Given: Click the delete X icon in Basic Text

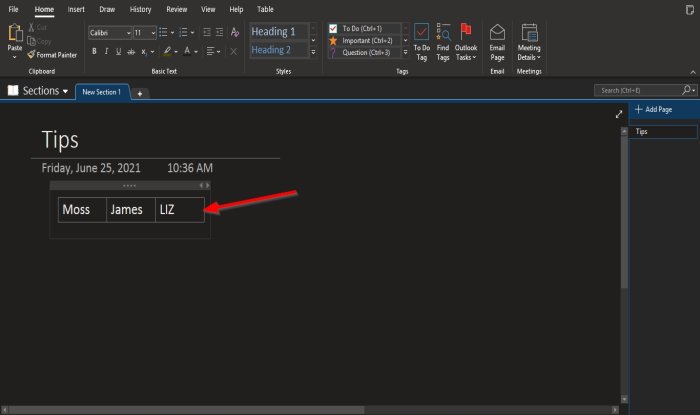Looking at the screenshot, I should (x=233, y=51).
